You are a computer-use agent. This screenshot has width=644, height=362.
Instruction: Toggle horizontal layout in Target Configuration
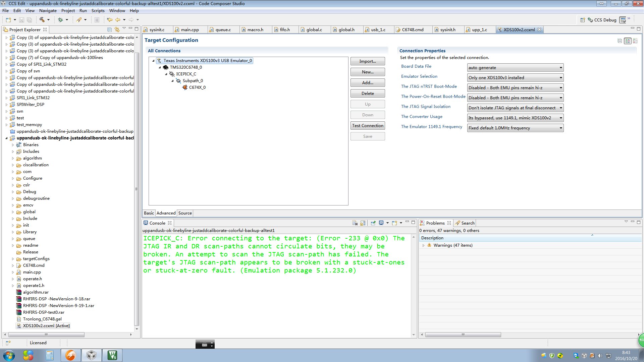(x=628, y=41)
